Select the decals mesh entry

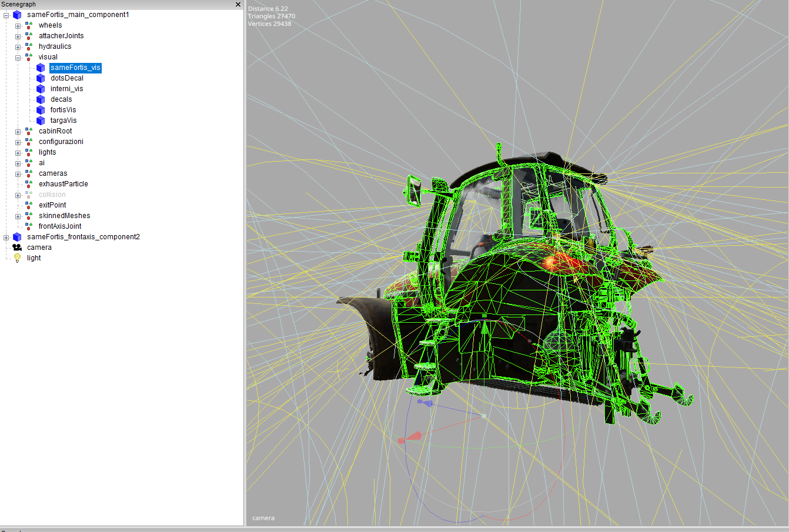(61, 99)
